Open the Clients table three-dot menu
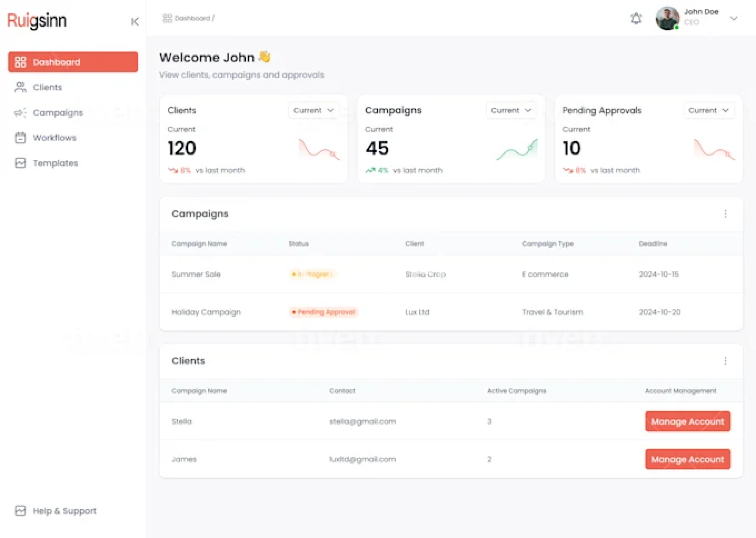Viewport: 756px width, 538px height. point(725,361)
